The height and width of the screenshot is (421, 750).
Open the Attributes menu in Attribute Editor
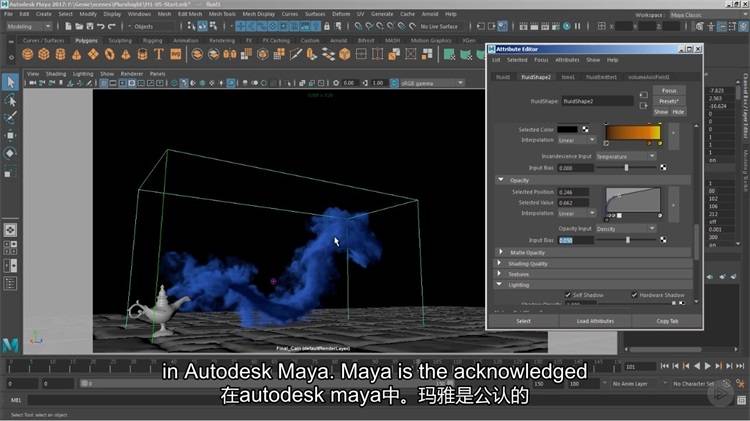(567, 60)
